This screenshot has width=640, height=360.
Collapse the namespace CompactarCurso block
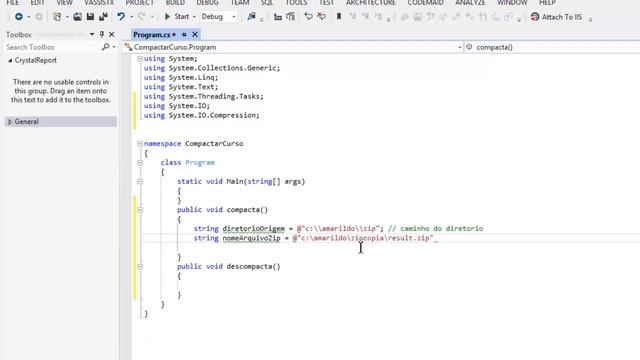(140, 144)
